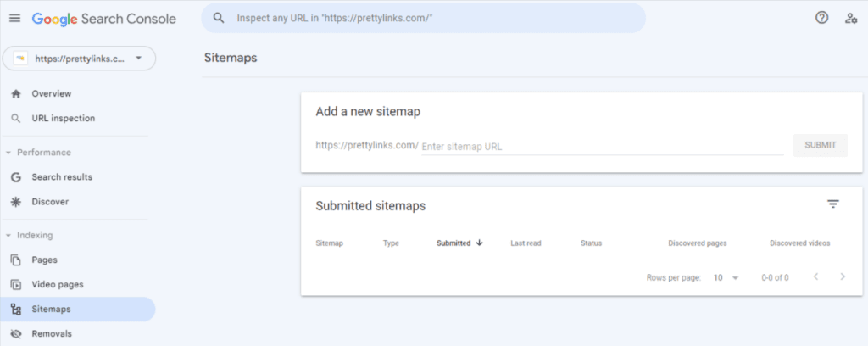The image size is (868, 346).
Task: Sort by Discovered pages column header
Action: [698, 243]
